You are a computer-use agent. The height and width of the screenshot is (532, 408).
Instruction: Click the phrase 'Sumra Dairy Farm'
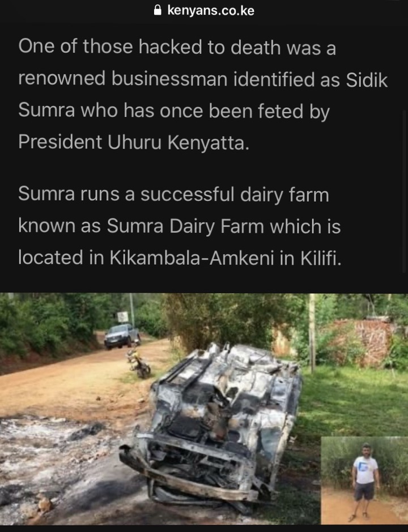tap(185, 226)
